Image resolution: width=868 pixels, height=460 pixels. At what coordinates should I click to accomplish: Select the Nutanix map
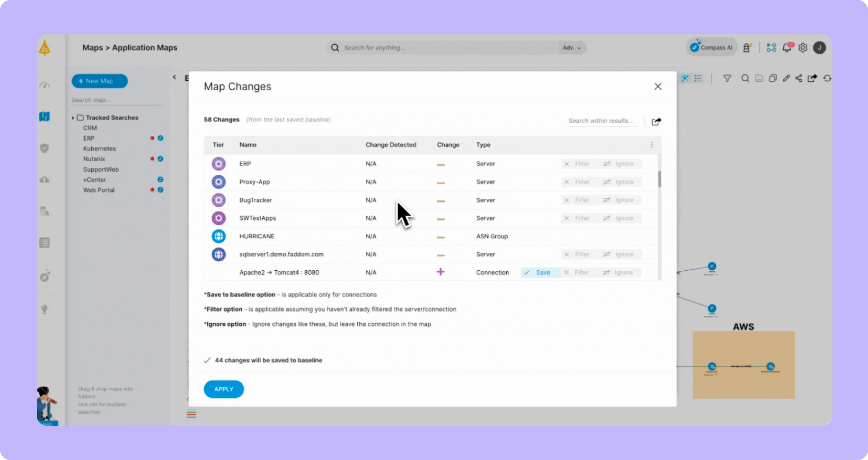coord(94,159)
